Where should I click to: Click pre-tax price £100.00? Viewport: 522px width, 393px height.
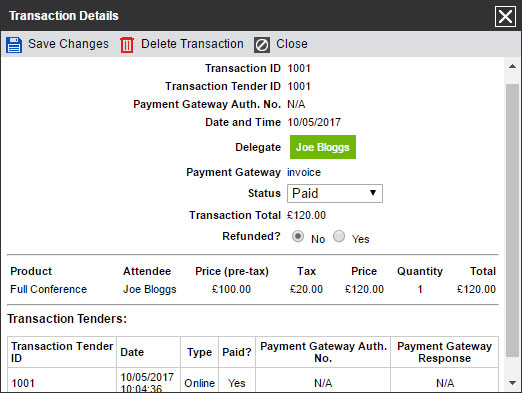click(x=231, y=289)
